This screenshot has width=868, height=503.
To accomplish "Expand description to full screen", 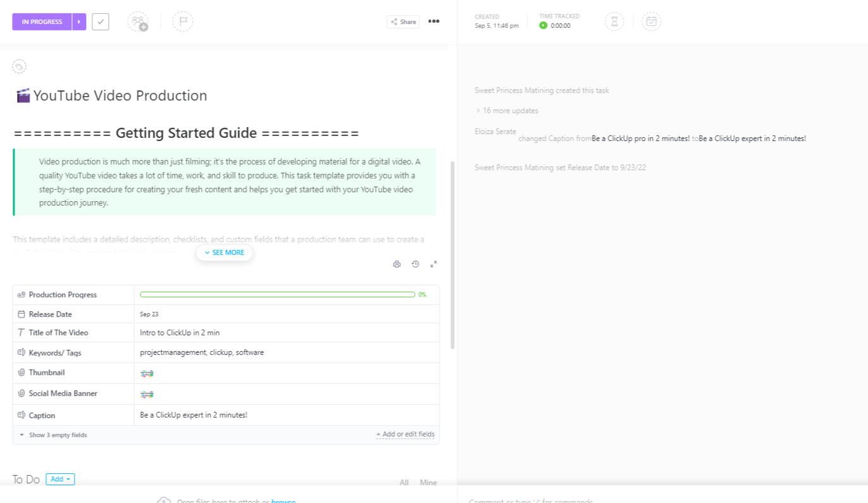I will coord(433,264).
